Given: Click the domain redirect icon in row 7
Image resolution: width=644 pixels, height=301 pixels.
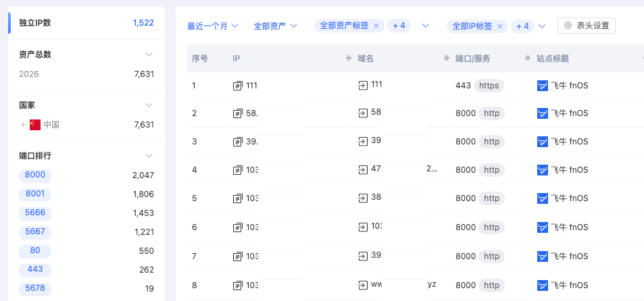Looking at the screenshot, I should 363,256.
